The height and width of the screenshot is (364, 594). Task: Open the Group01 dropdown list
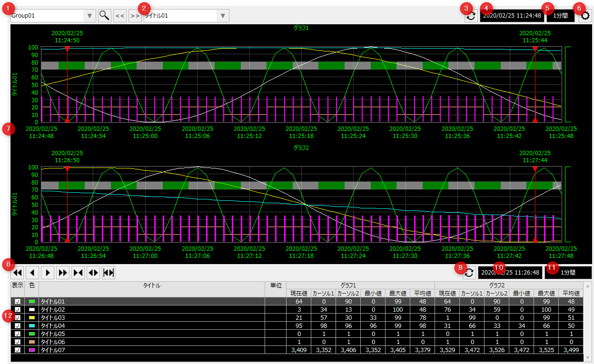click(89, 16)
